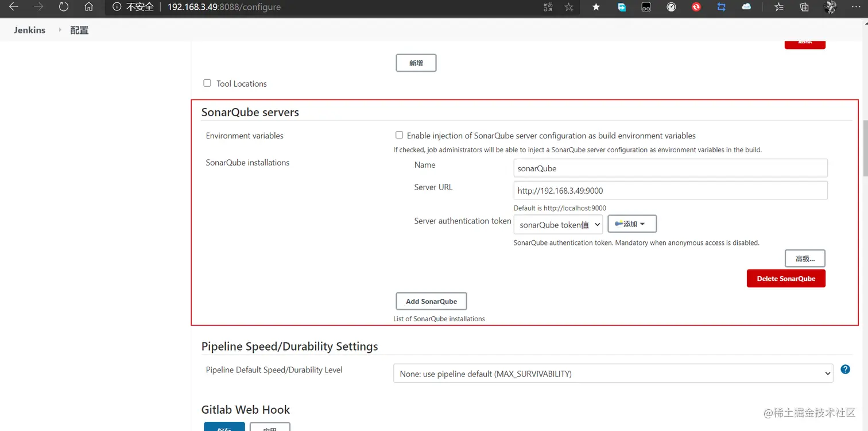
Task: Open the white cloud extension icon
Action: tap(746, 7)
